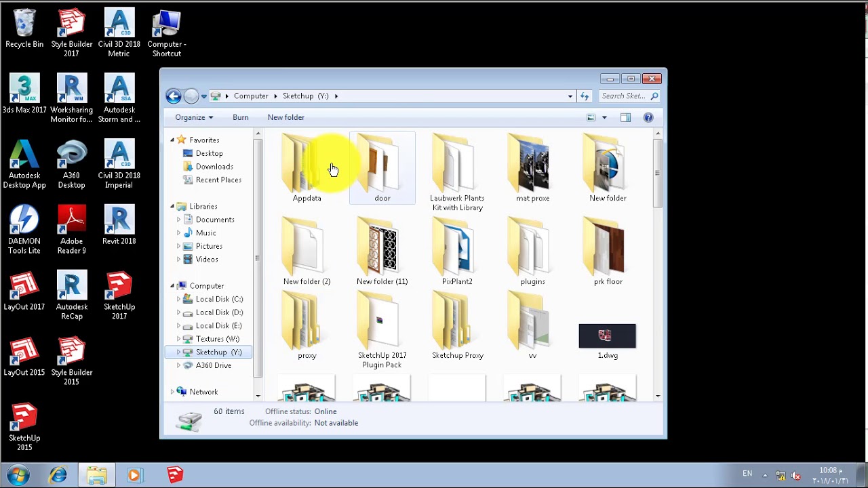This screenshot has width=868, height=488.
Task: Open Adobe Reader 9 desktop icon
Action: coord(72,230)
